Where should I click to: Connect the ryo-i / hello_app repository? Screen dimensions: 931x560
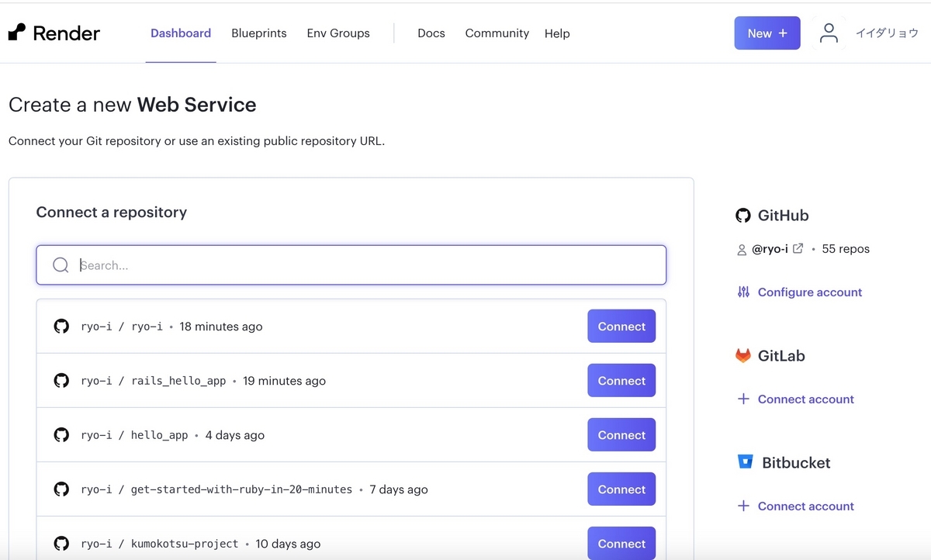pos(621,435)
